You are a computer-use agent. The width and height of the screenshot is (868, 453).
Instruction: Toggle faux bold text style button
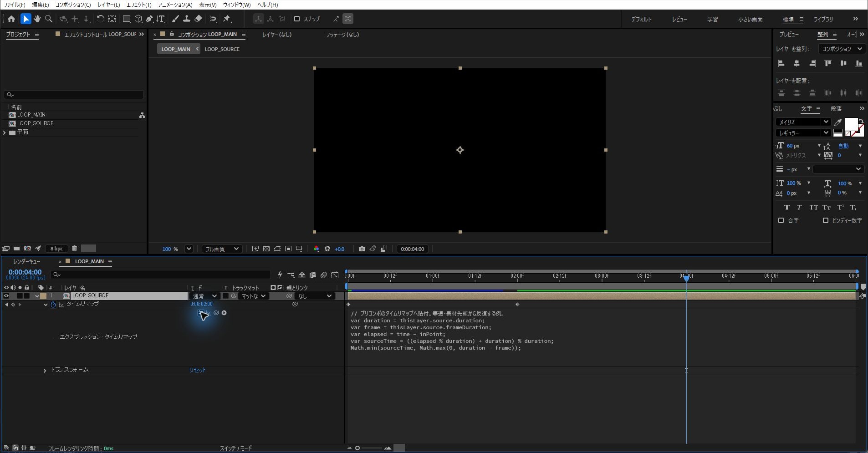[x=786, y=207]
